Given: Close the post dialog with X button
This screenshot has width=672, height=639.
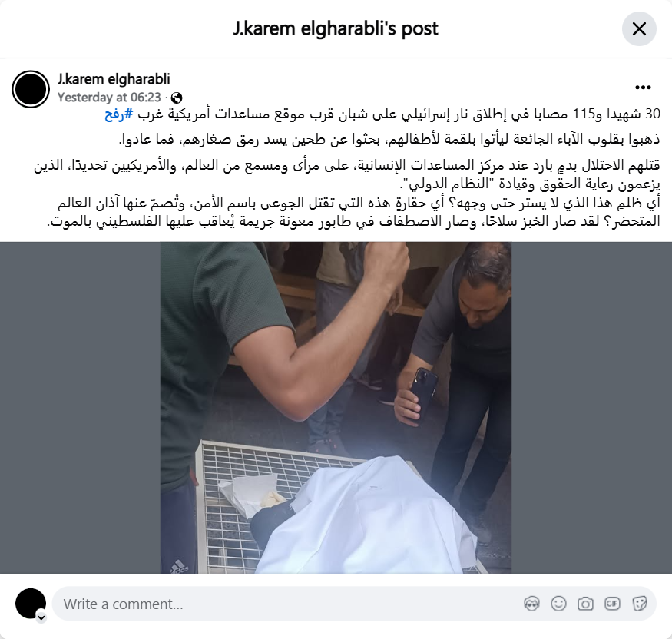Looking at the screenshot, I should tap(639, 28).
